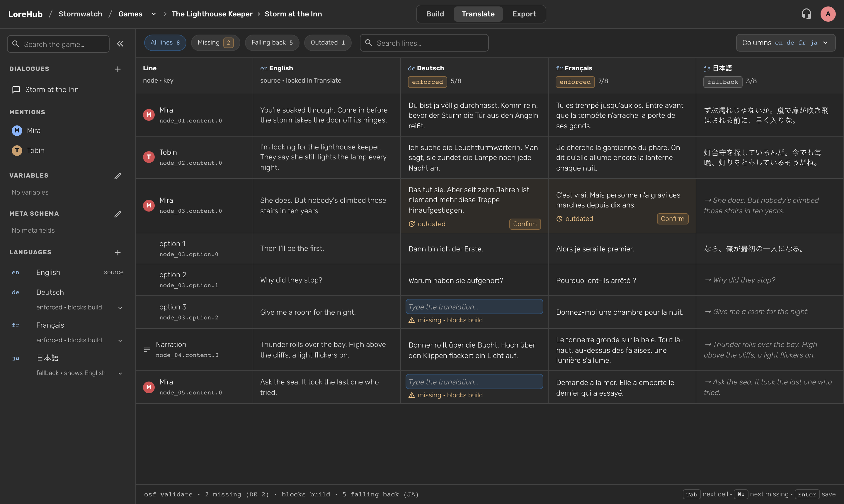Click Deutsch translation input for node_05

pyautogui.click(x=474, y=382)
